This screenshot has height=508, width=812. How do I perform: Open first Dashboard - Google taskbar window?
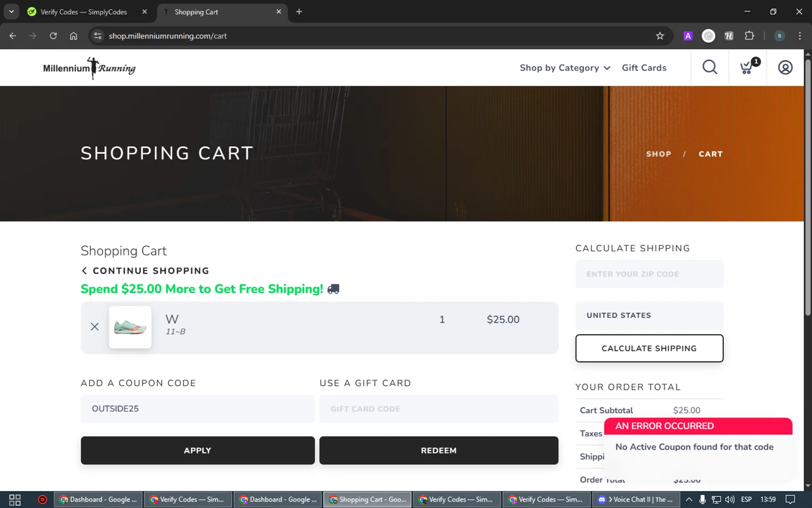point(99,499)
